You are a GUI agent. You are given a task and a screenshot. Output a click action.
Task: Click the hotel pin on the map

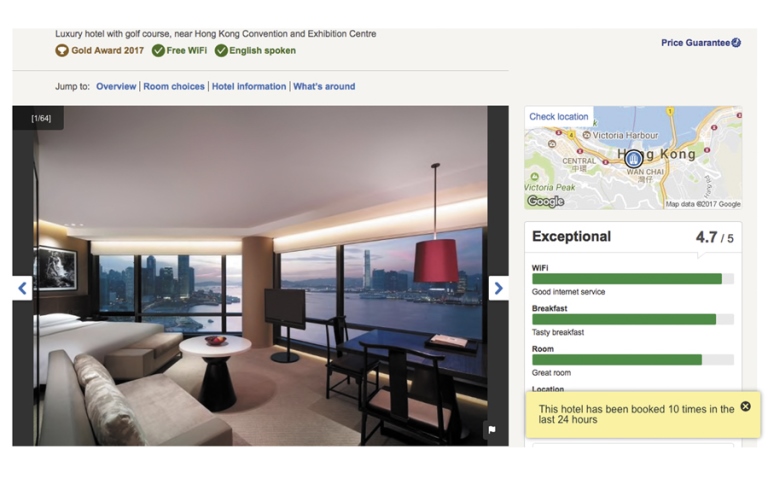tap(633, 159)
